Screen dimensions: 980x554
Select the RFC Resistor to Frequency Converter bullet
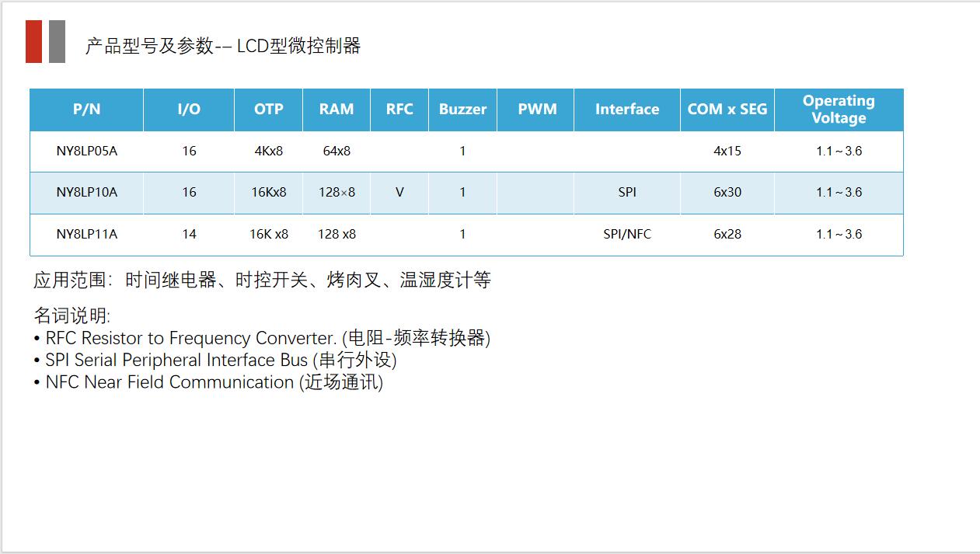pyautogui.click(x=262, y=338)
